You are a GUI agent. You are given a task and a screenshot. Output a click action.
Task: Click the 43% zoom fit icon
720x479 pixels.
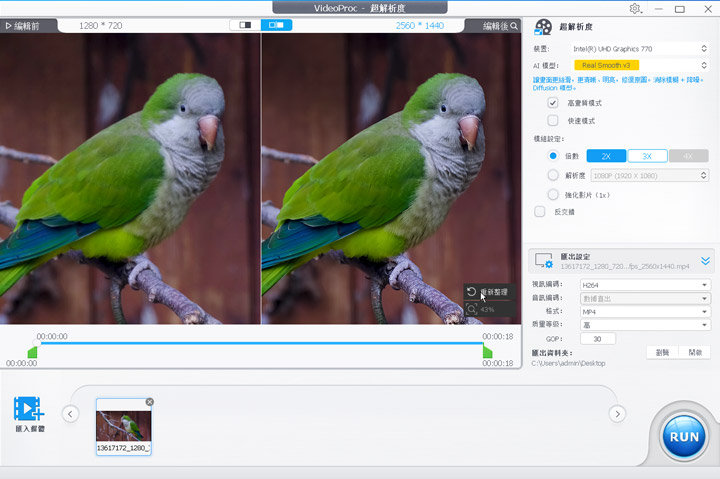point(472,309)
